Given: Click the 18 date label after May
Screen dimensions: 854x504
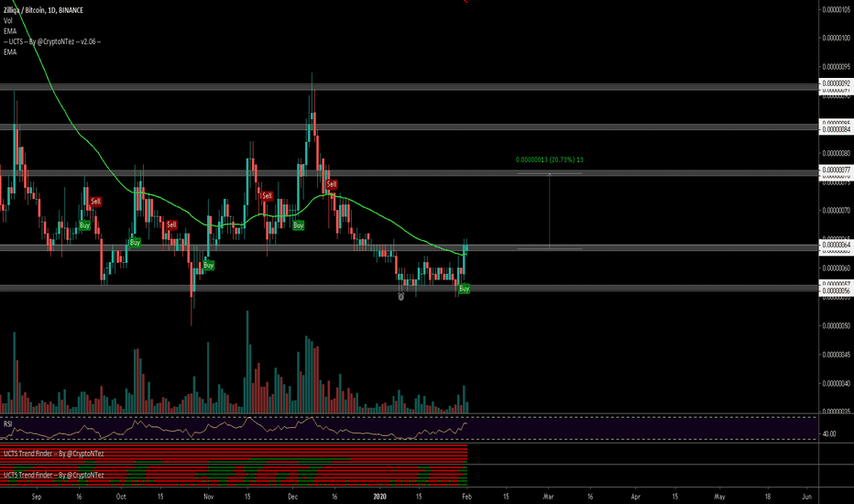Looking at the screenshot, I should click(767, 497).
